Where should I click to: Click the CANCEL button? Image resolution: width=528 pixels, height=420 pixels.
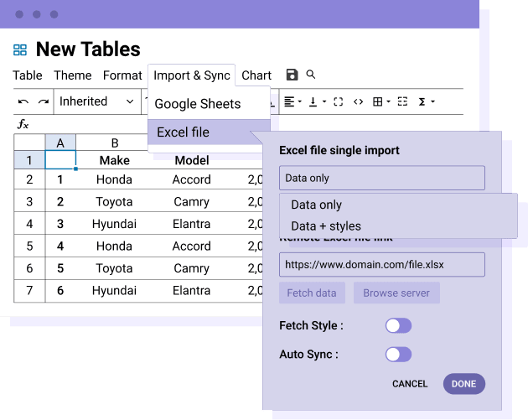point(410,384)
